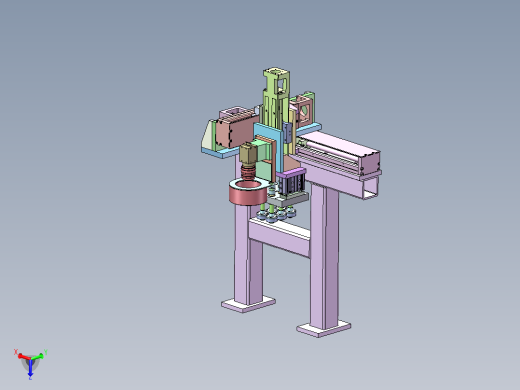The height and width of the screenshot is (390, 520).
Task: Select the red coil spring above the ring
Action: [x=248, y=173]
